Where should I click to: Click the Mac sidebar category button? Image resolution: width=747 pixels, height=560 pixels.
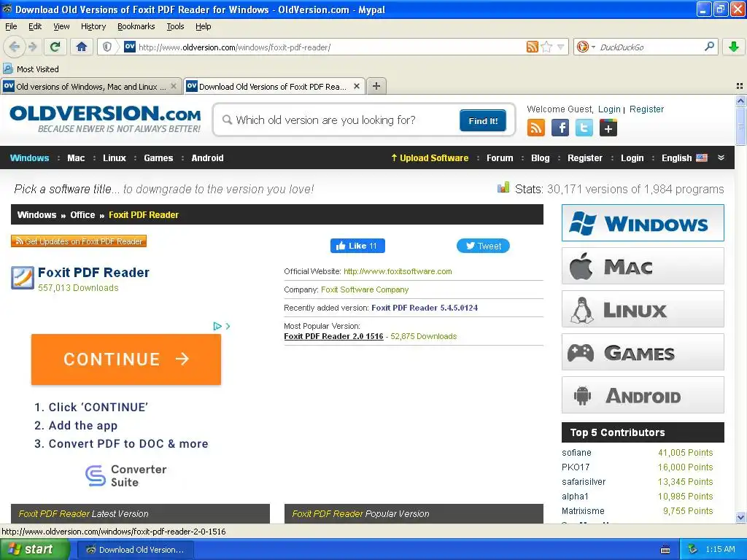pyautogui.click(x=643, y=265)
